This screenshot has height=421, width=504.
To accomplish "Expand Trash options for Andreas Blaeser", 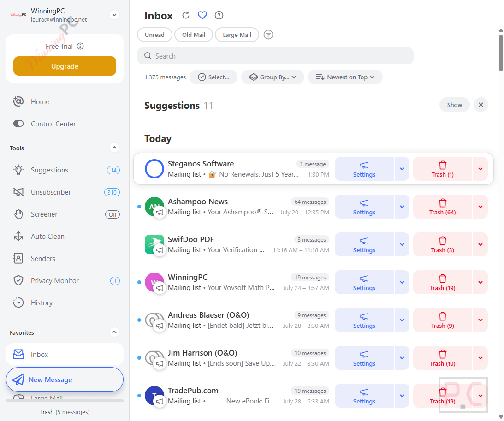I will (x=480, y=320).
